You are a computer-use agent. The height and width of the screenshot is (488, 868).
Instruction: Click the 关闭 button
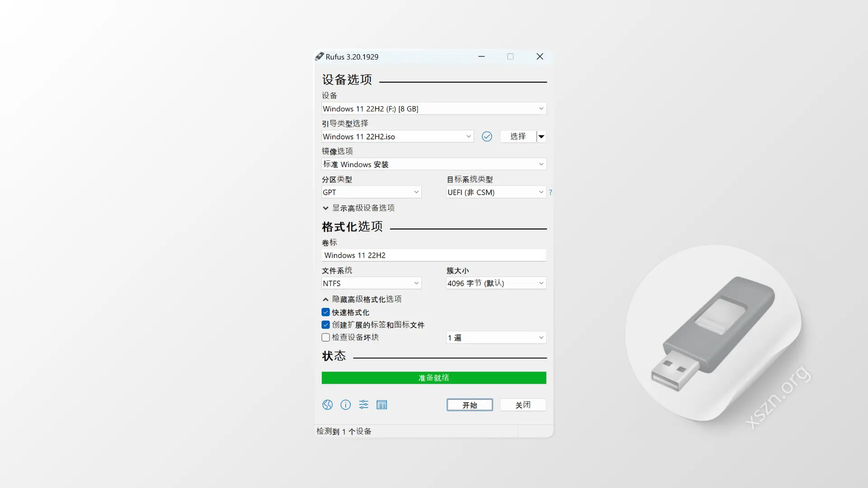pos(523,404)
